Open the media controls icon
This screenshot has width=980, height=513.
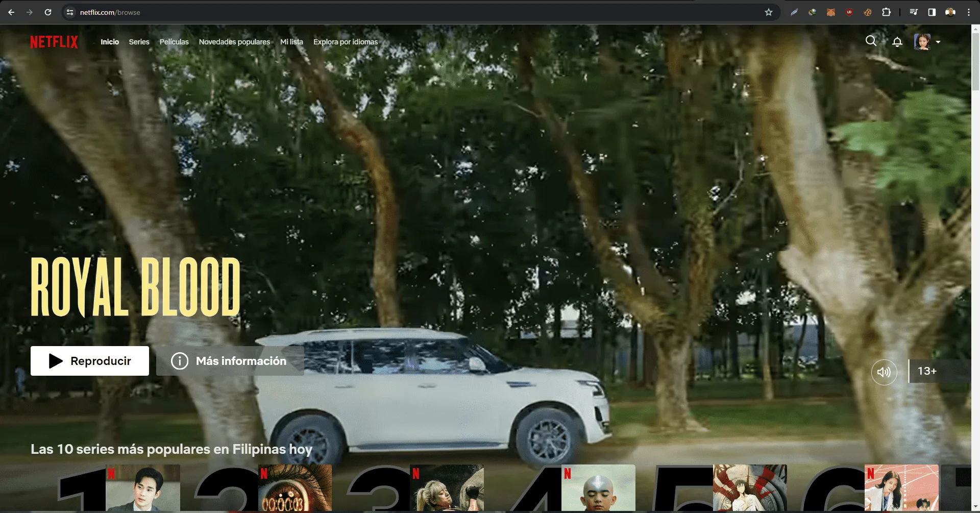(914, 12)
